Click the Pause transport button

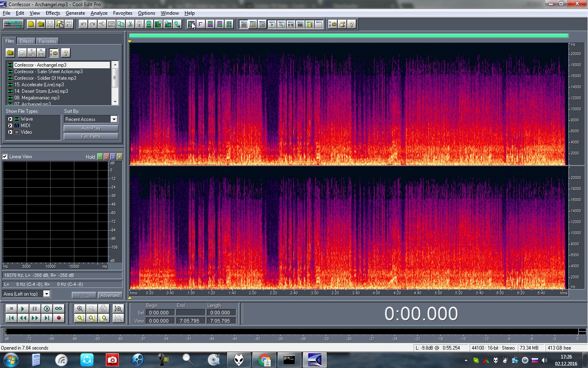coord(35,309)
